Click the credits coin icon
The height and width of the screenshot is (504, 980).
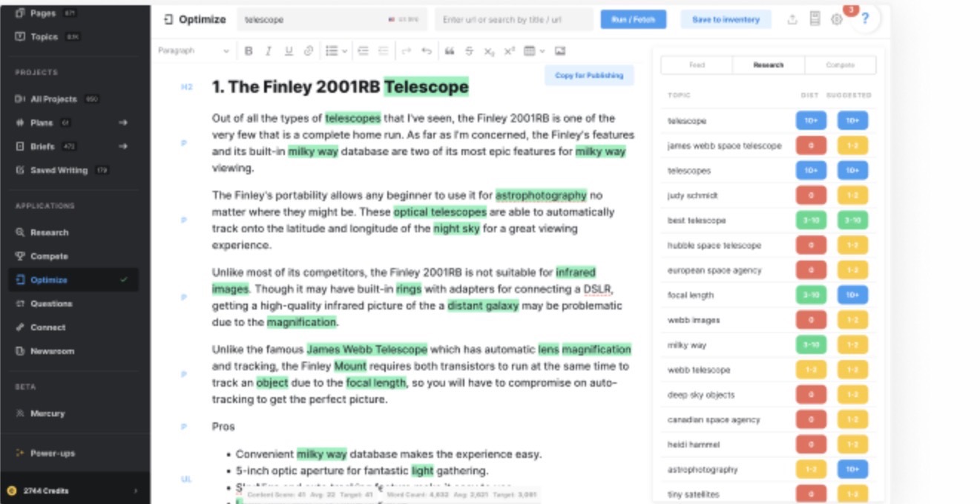point(11,491)
